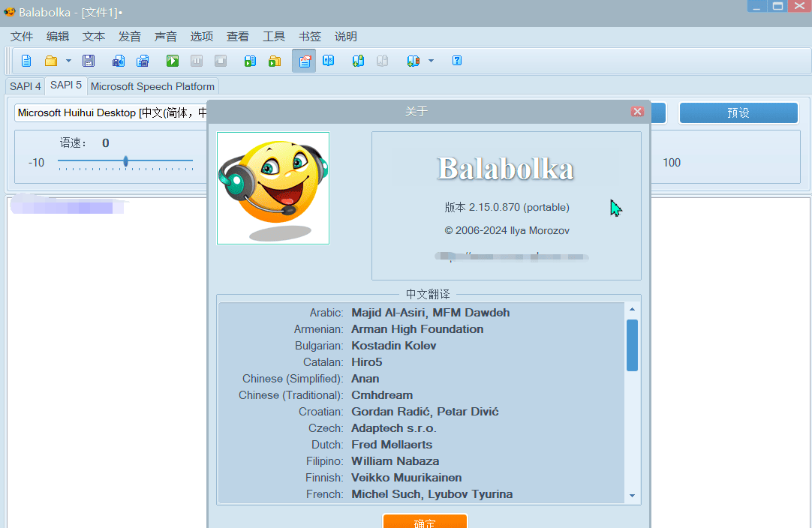
Task: Click the version text 2.15.0.870 (portable)
Action: coord(507,207)
